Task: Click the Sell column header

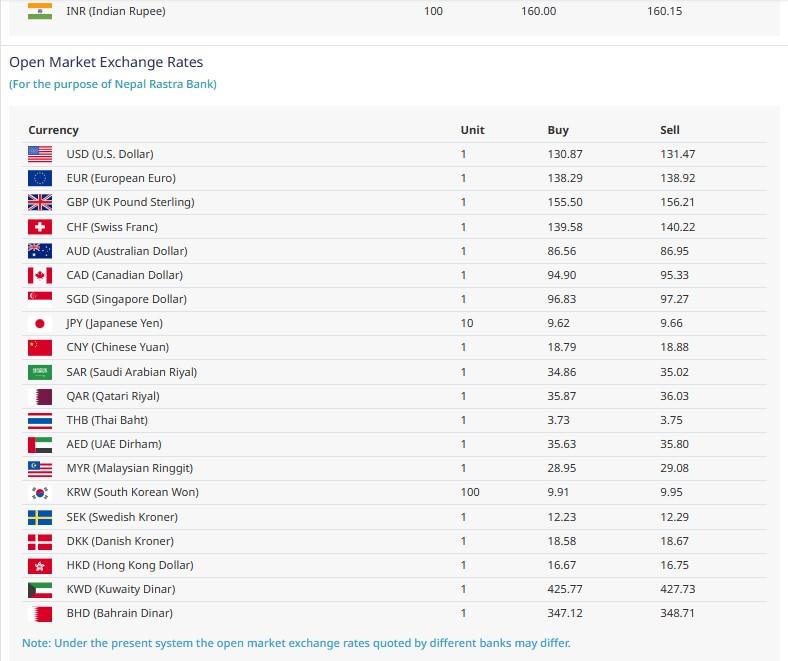Action: 670,130
